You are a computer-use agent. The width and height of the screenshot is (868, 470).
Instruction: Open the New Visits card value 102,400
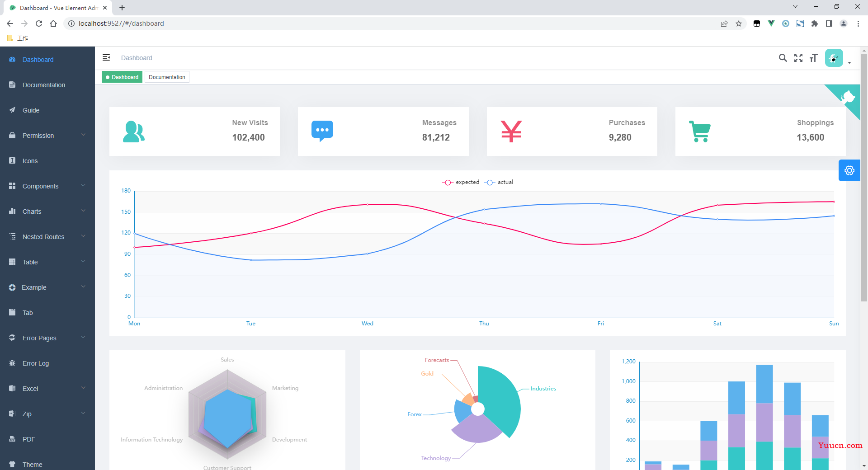pos(249,137)
